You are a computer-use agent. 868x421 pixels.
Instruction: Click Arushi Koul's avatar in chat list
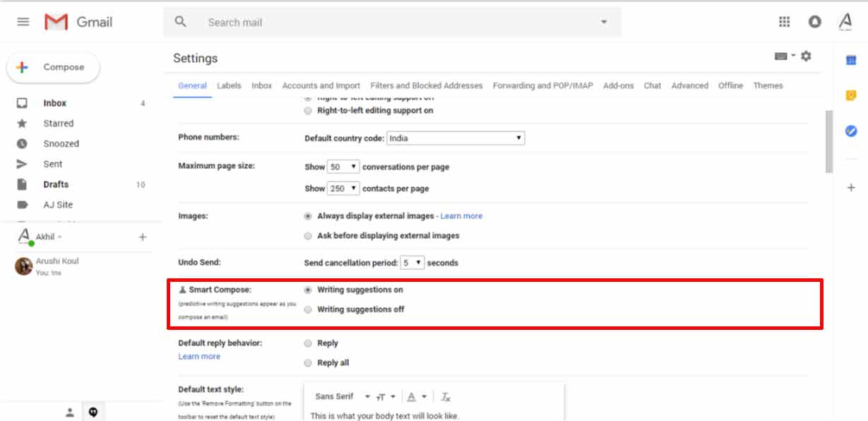(24, 266)
